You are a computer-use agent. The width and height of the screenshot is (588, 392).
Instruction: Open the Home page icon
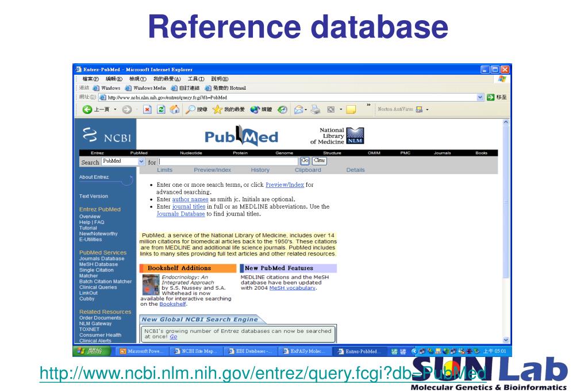pyautogui.click(x=174, y=109)
